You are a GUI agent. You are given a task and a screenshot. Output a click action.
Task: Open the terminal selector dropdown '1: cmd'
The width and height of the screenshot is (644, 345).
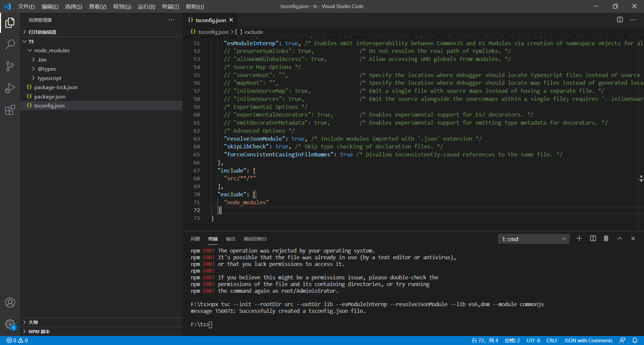pyautogui.click(x=533, y=239)
